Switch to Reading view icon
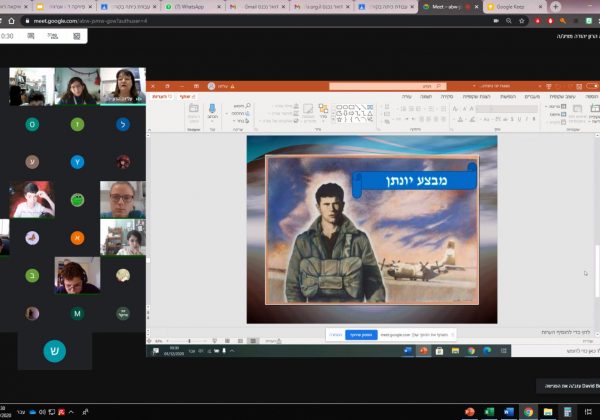Viewport: 600px width, 420px height. tap(227, 340)
